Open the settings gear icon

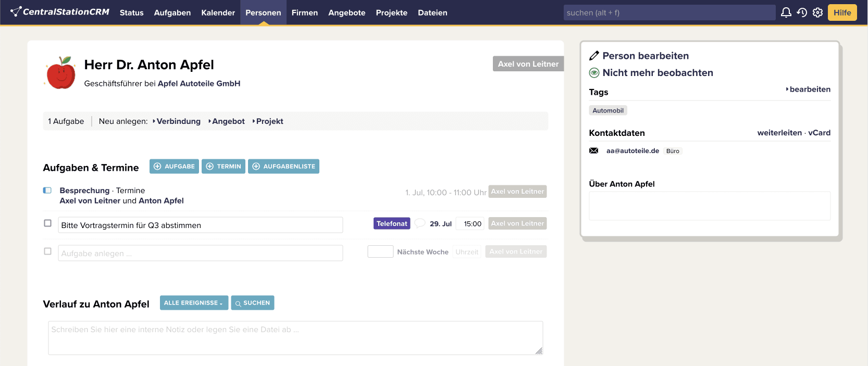[x=817, y=12]
